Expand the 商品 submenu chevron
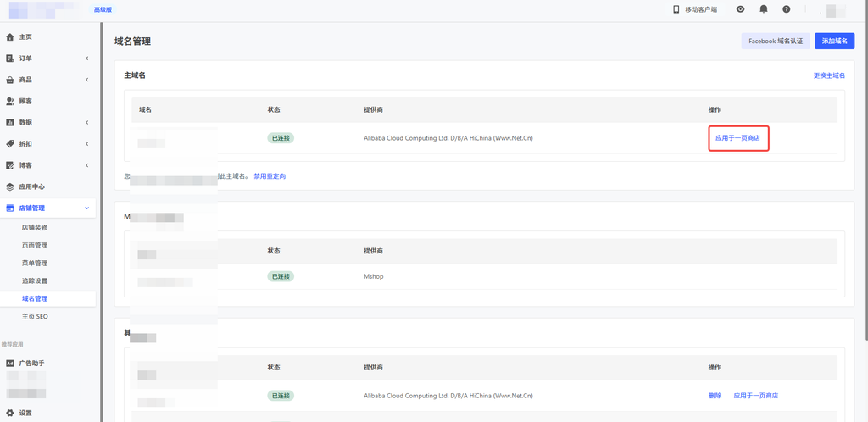 pyautogui.click(x=87, y=80)
